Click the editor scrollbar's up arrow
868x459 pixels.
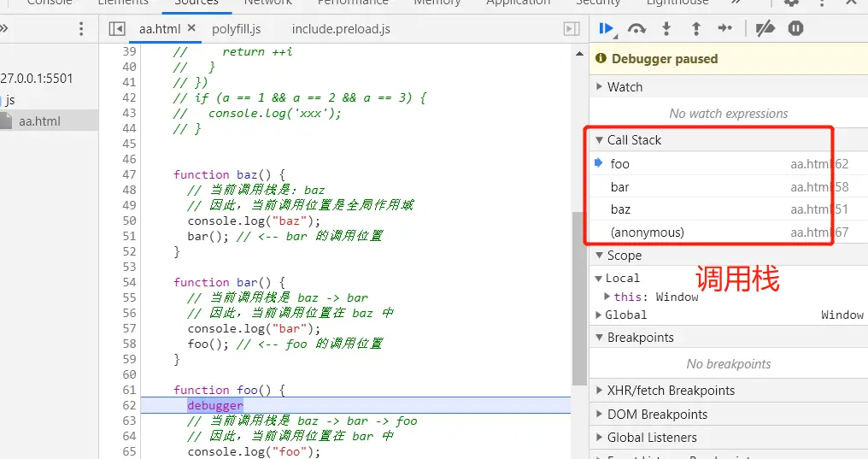point(579,54)
